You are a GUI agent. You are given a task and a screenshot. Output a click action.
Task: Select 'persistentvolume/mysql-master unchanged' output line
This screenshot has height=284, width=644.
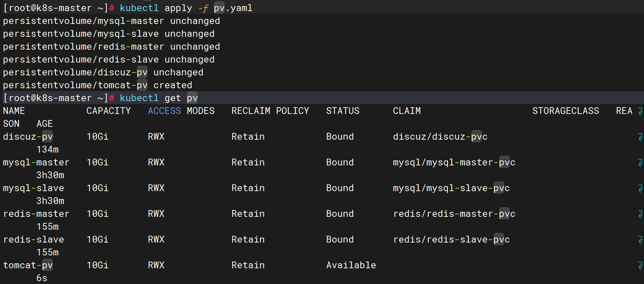tap(112, 21)
